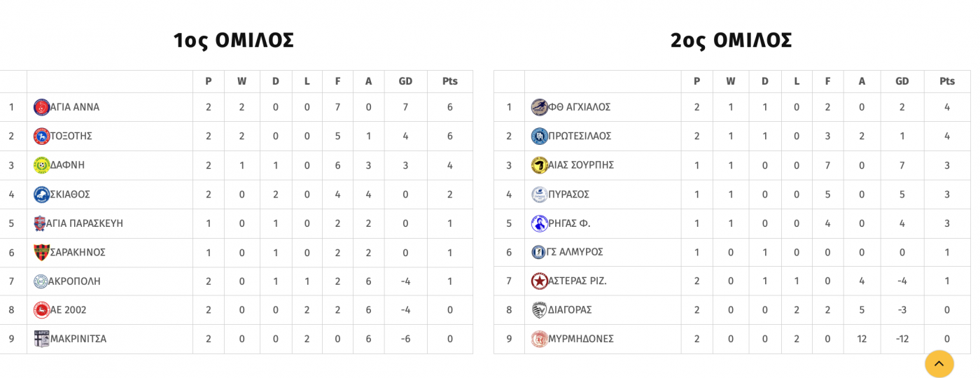Open the ΣΚΙΑΘΟΣ team link

coord(70,194)
